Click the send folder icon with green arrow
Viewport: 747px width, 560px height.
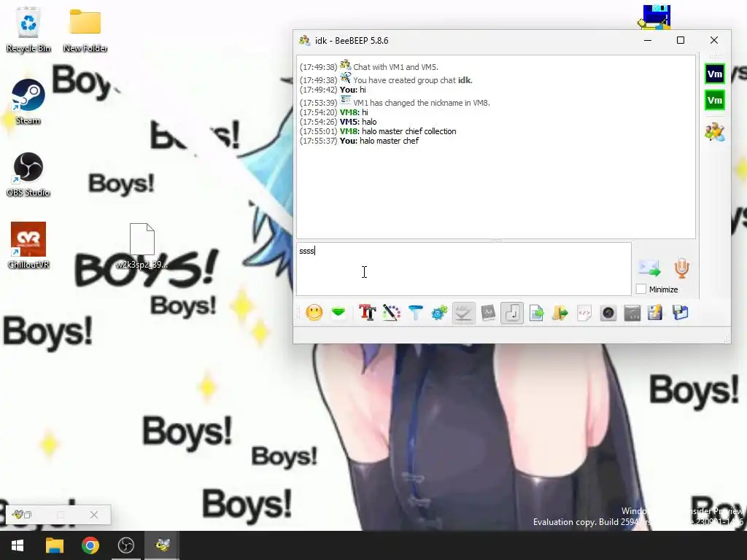point(560,313)
